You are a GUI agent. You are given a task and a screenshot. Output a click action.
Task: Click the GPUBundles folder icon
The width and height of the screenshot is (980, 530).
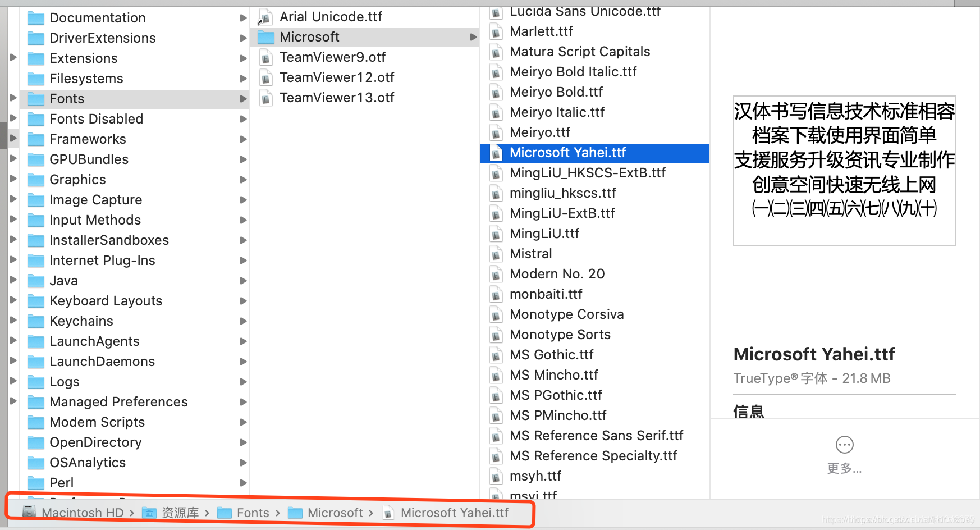[36, 159]
